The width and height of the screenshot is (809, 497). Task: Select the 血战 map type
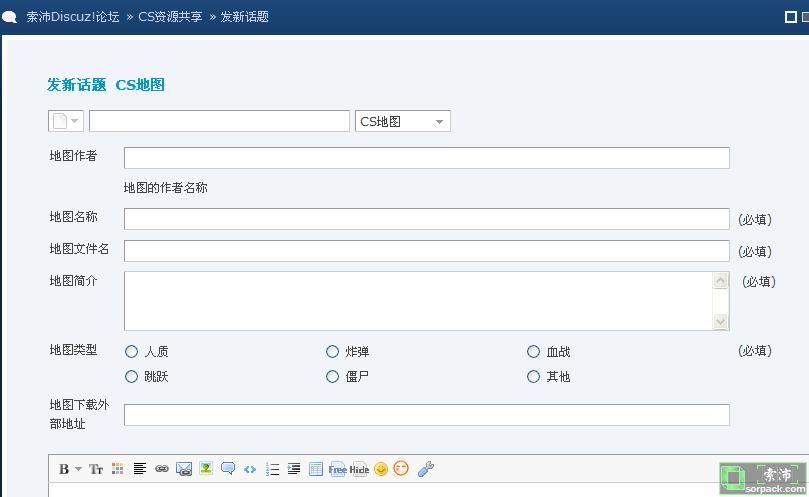pos(533,351)
